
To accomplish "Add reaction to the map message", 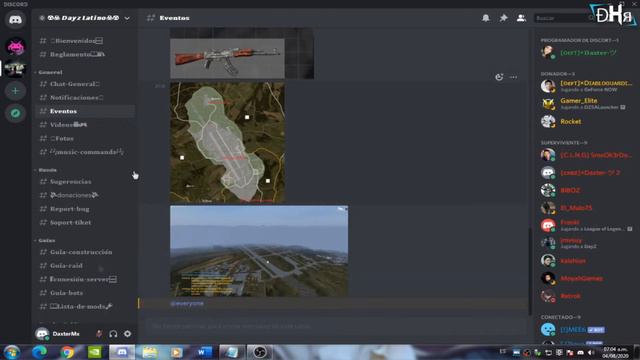I will tap(499, 77).
